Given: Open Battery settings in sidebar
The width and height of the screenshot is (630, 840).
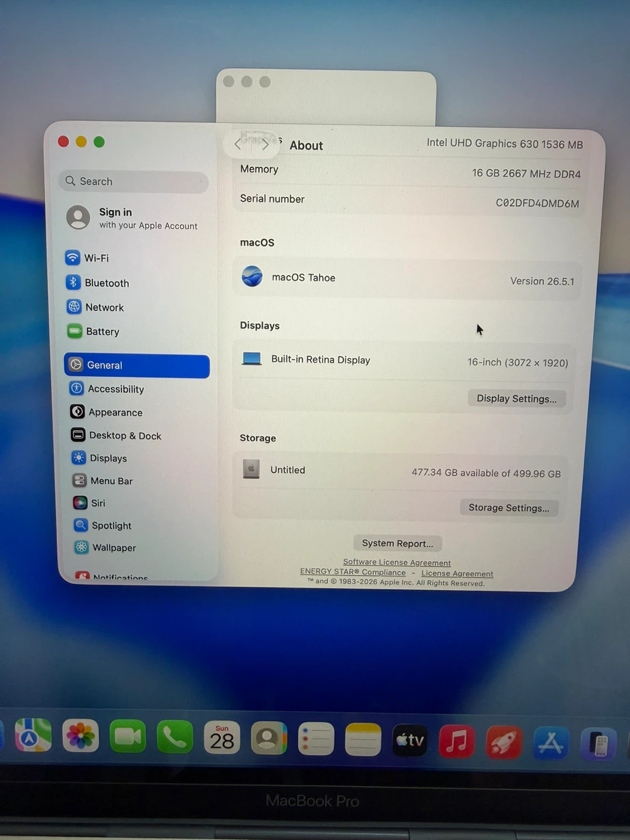Looking at the screenshot, I should click(93, 332).
